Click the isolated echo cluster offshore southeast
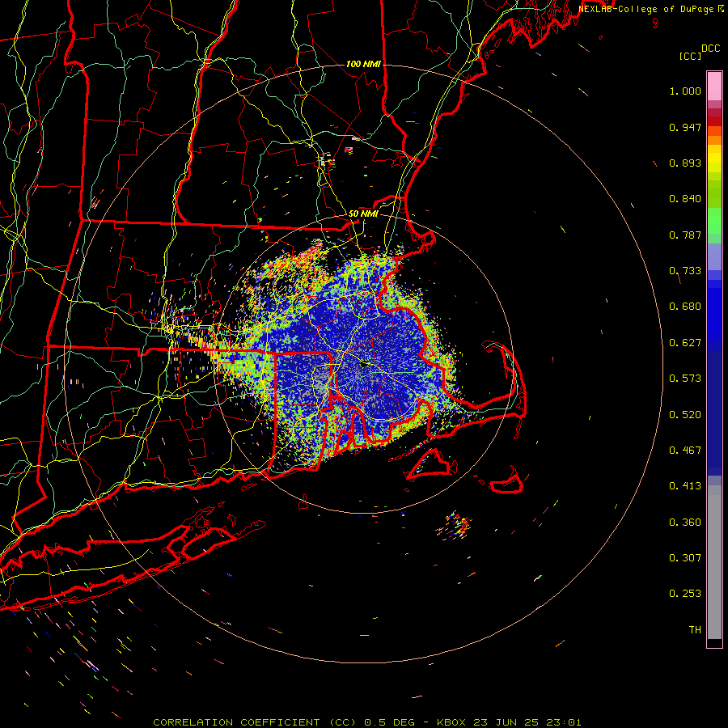The image size is (728, 728). pyautogui.click(x=454, y=525)
